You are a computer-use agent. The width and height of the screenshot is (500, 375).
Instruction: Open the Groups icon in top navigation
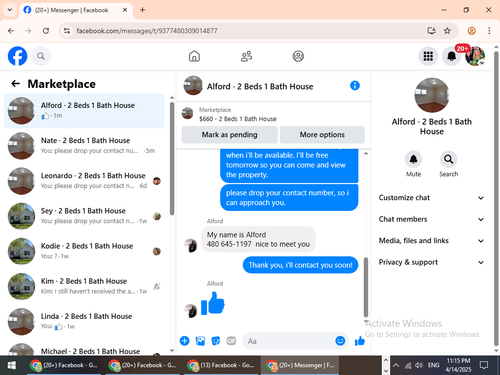(x=298, y=56)
